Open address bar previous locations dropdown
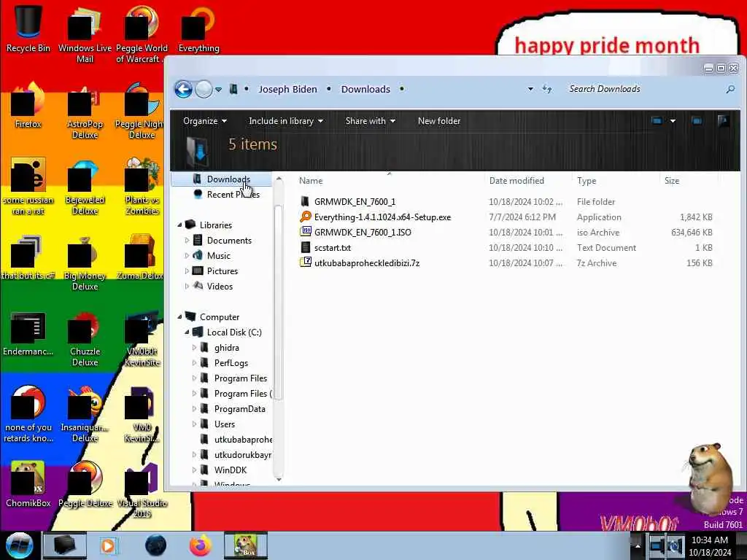This screenshot has height=560, width=747. [530, 89]
